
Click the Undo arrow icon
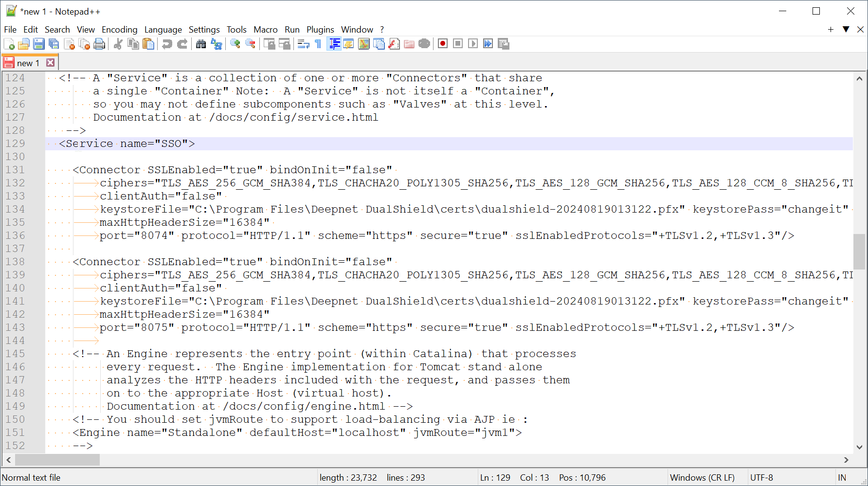pos(167,44)
